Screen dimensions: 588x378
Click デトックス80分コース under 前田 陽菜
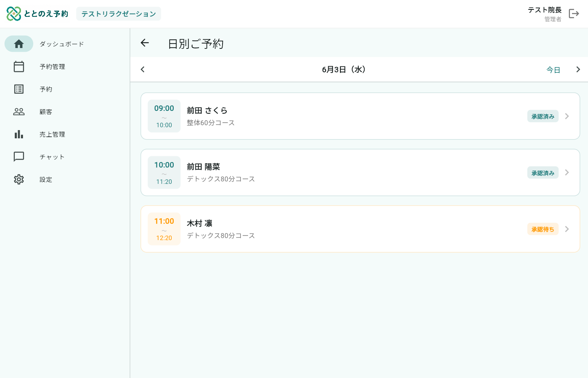click(x=221, y=179)
